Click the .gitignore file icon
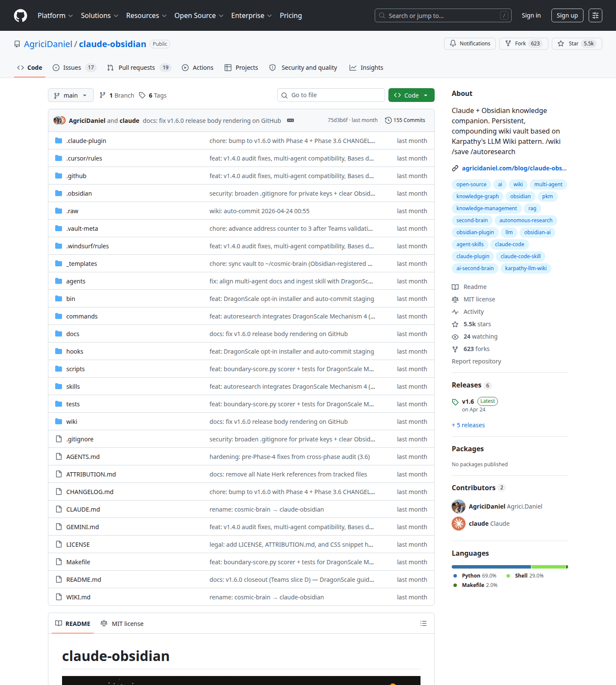The width and height of the screenshot is (616, 685). click(59, 439)
